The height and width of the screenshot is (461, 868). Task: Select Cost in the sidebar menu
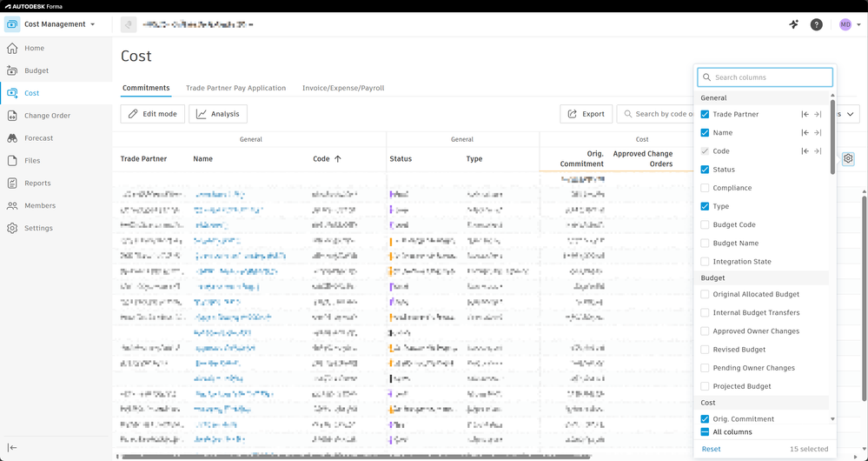[31, 93]
